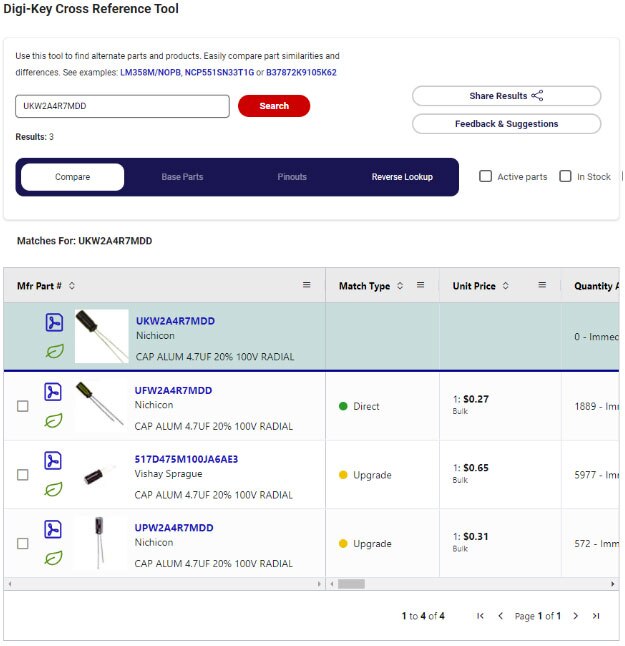Select the UFW2A4R7MDD row checkbox
625x646 pixels.
pyautogui.click(x=23, y=406)
